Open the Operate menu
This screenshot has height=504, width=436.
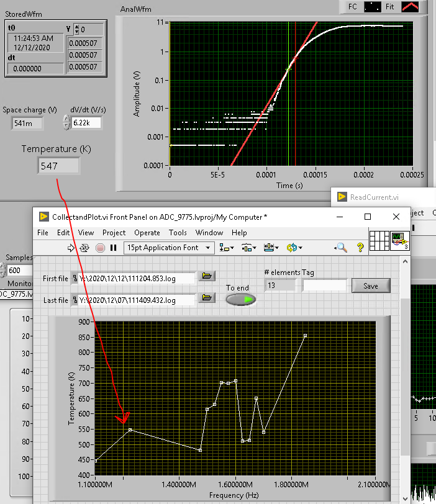[x=147, y=233]
